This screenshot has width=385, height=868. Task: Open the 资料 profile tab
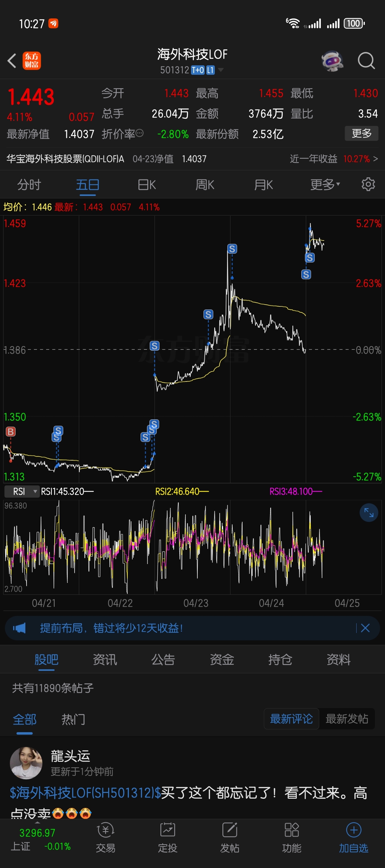339,660
